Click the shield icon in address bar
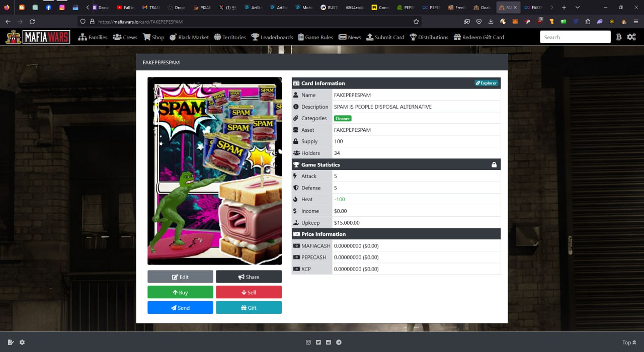Viewport: 644px width, 352px height. tap(83, 22)
